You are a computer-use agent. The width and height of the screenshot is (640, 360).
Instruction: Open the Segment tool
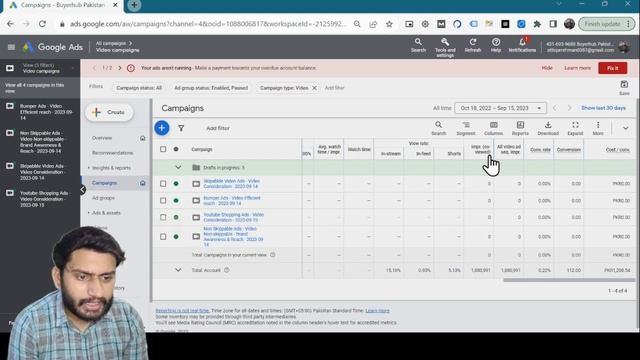(466, 128)
